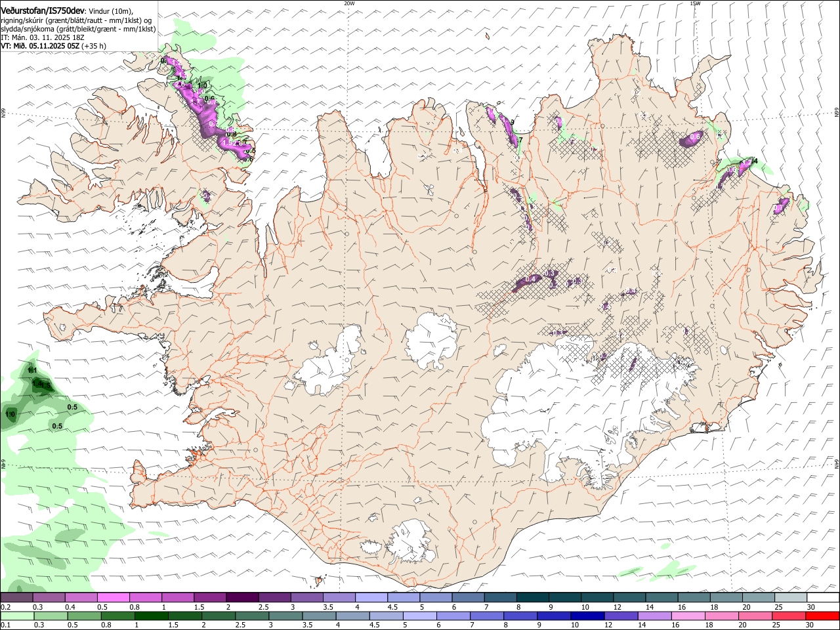
Task: Select the violet rain swatch labeled 12
Action: [x=621, y=616]
